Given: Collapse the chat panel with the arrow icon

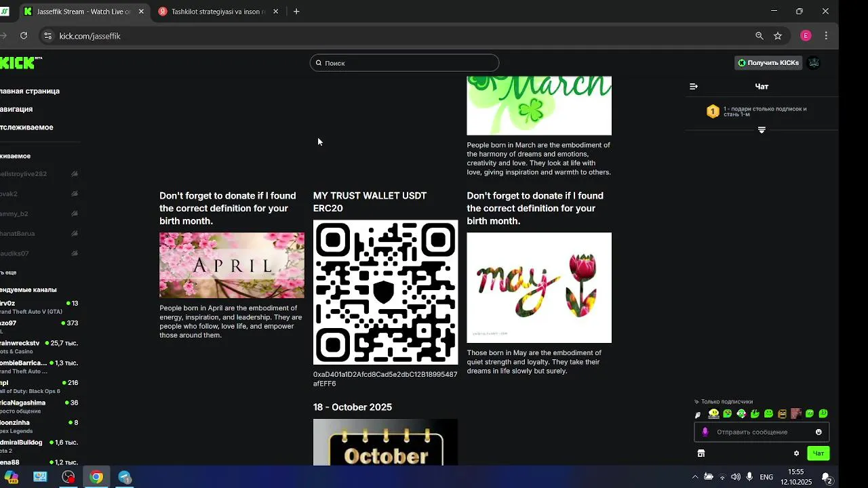Looking at the screenshot, I should pyautogui.click(x=694, y=87).
